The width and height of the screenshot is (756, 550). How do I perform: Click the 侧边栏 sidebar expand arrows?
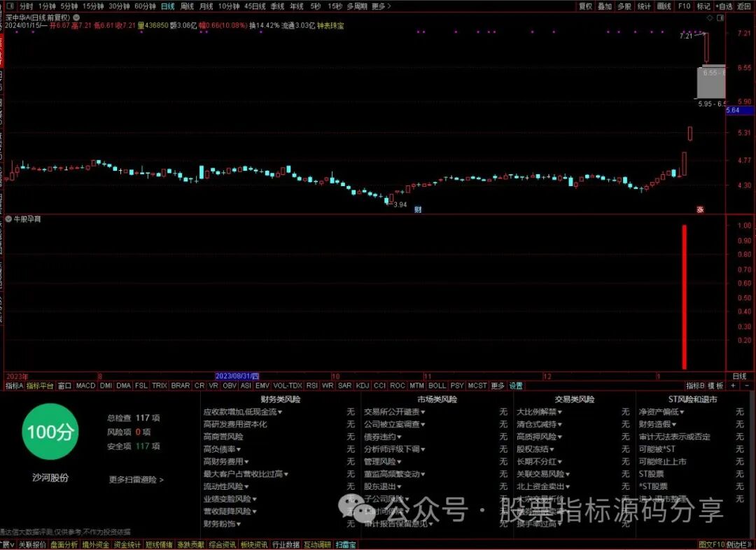click(x=740, y=544)
